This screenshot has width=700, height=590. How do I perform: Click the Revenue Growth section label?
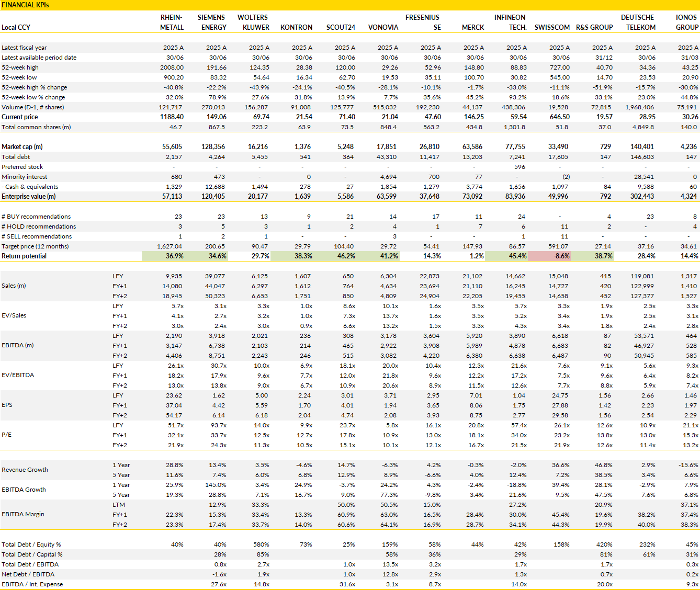point(25,470)
